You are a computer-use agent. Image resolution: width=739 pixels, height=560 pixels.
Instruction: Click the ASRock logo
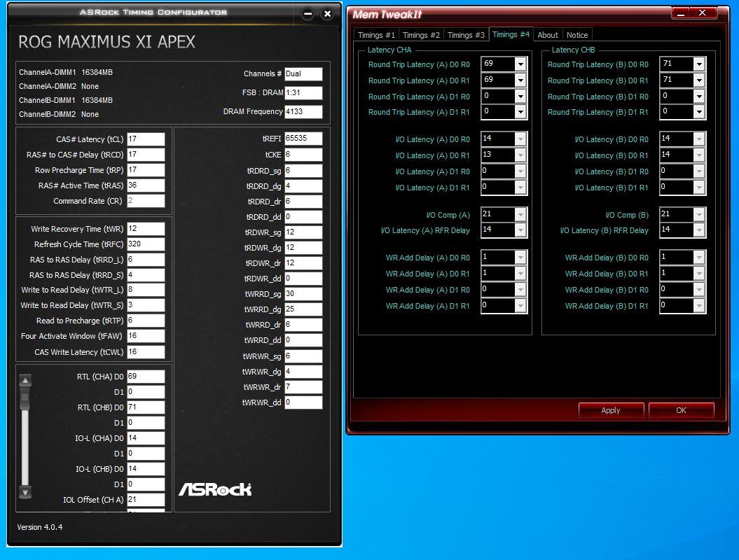tap(215, 490)
